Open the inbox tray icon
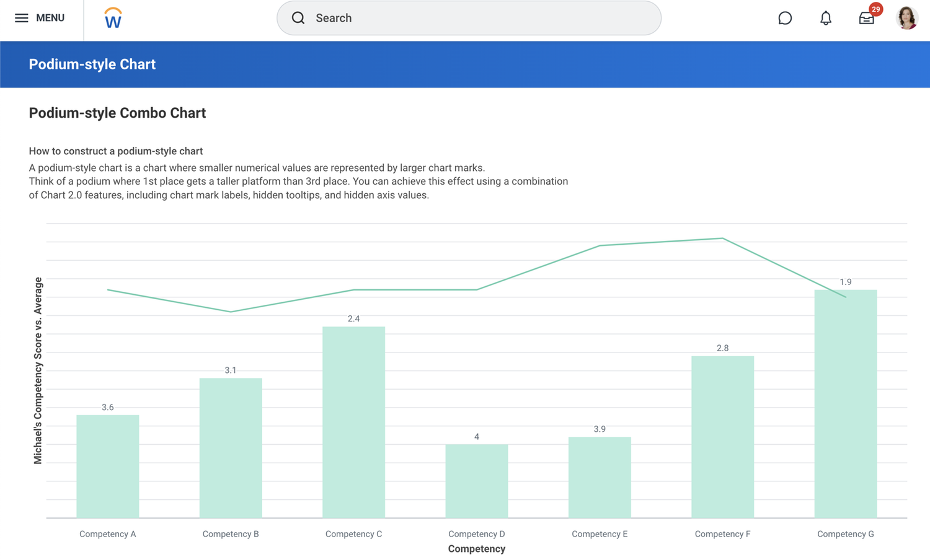930x560 pixels. click(866, 19)
